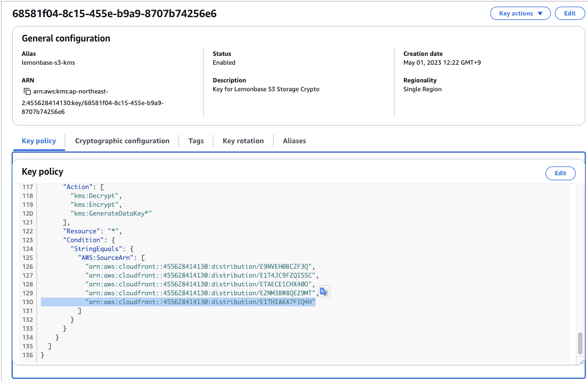This screenshot has height=381, width=588.
Task: Click the distribution/ETAECE1CHX40O ARN line
Action: [200, 284]
